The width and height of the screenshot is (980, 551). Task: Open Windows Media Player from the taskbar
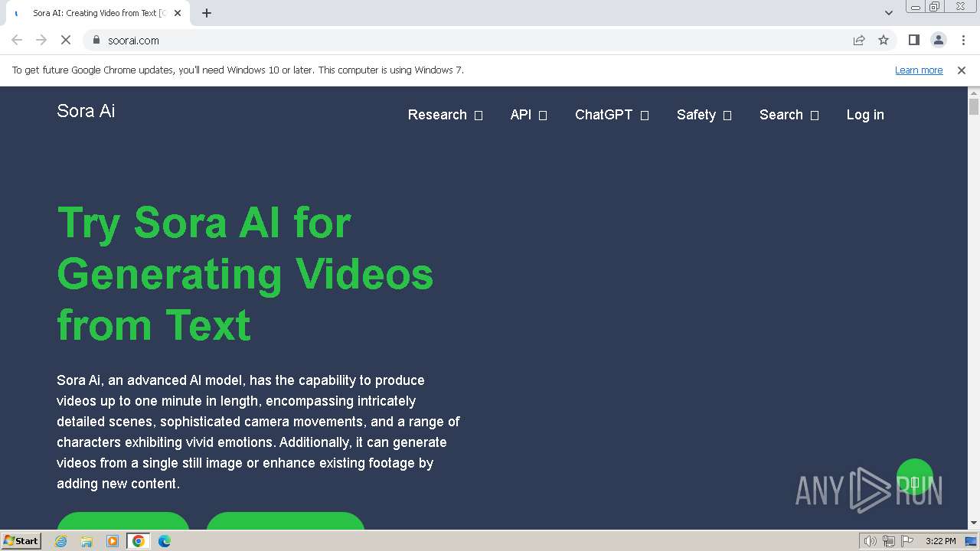(x=113, y=541)
